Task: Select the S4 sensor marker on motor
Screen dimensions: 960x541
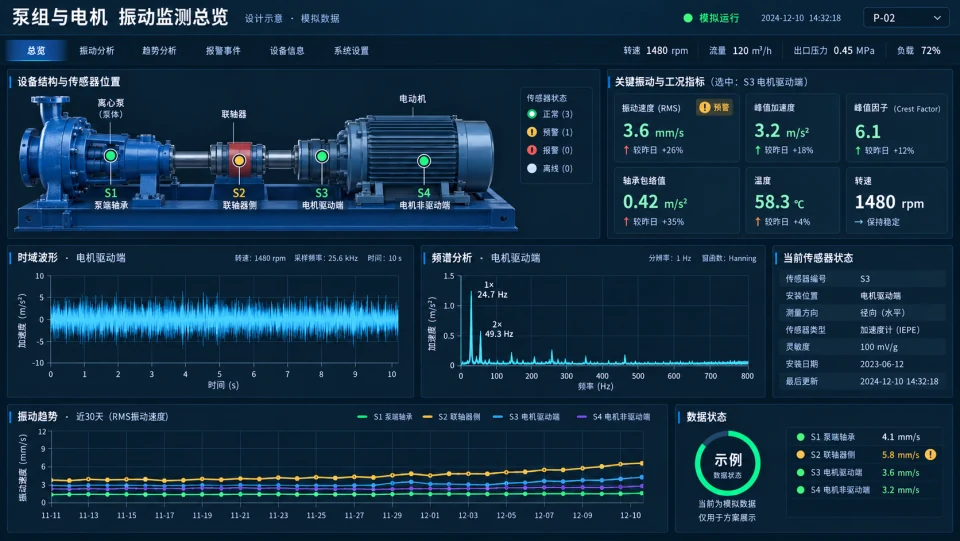Action: pos(424,161)
